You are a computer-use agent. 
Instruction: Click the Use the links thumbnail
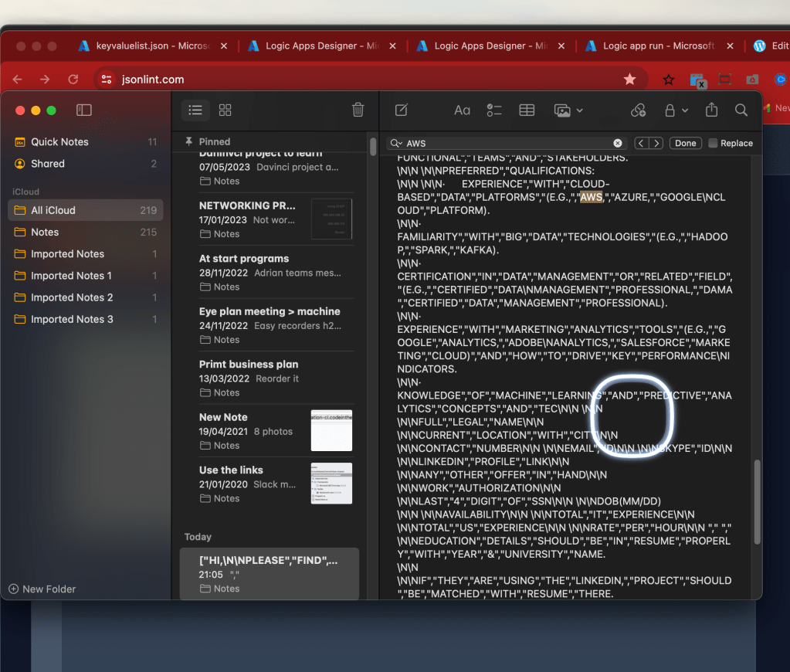coord(331,484)
